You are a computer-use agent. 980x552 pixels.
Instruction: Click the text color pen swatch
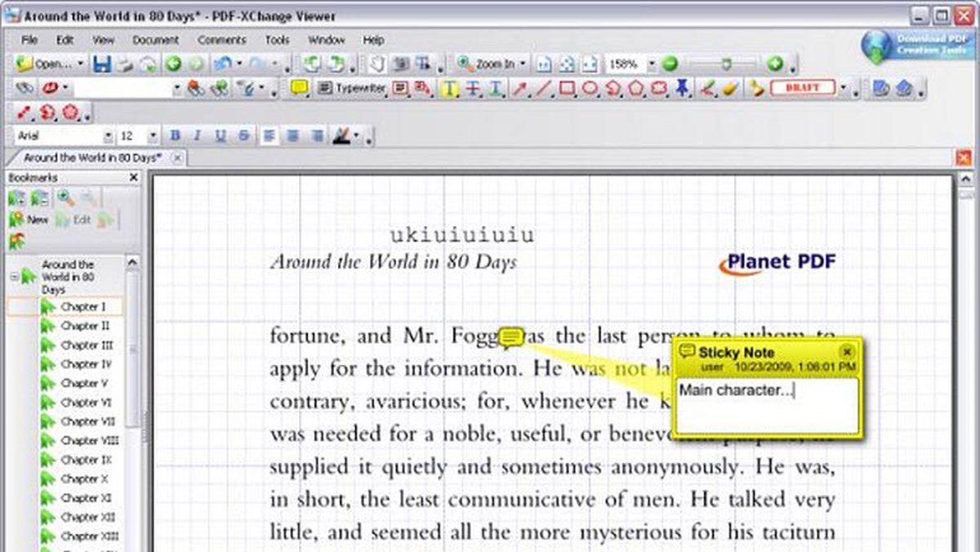pos(341,136)
